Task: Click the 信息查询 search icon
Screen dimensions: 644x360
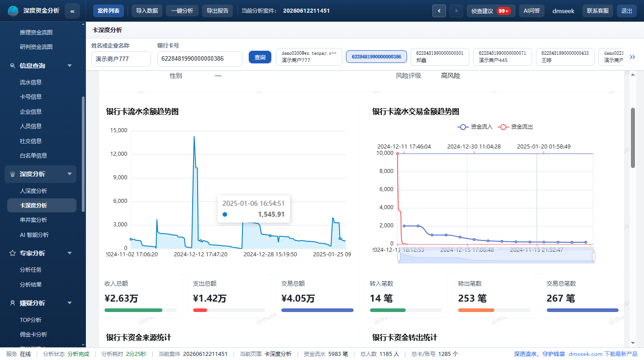Action: click(x=13, y=66)
